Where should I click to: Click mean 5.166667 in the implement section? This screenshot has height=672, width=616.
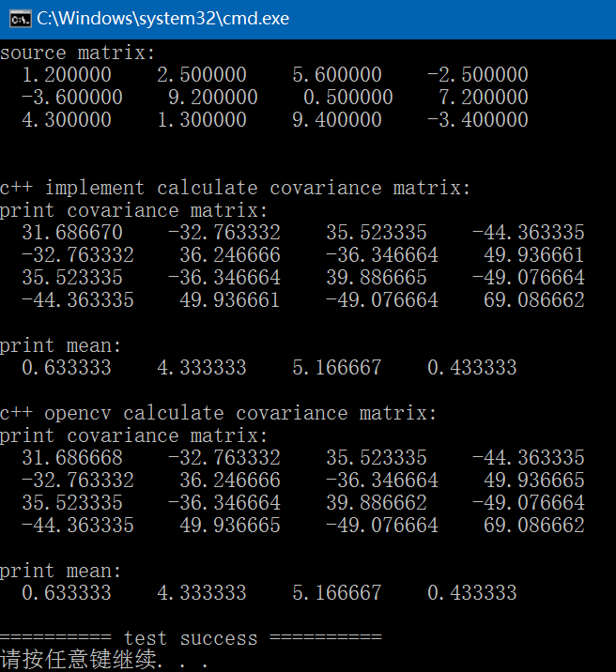click(337, 368)
